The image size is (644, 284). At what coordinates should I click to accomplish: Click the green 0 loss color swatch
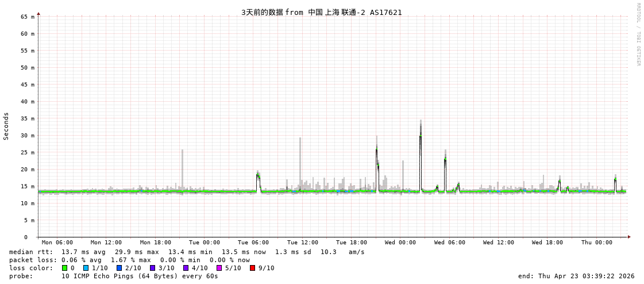pos(65,268)
